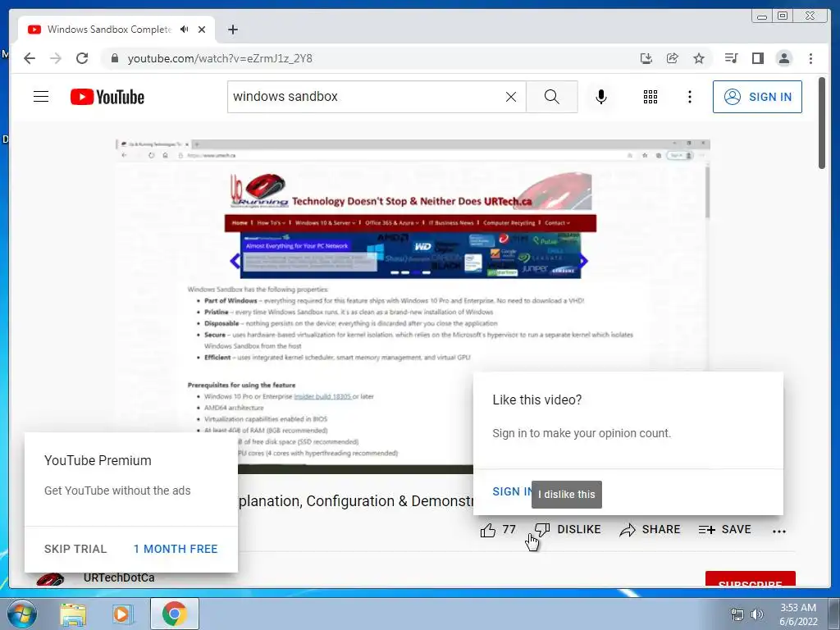Open a new Chrome tab

point(232,30)
